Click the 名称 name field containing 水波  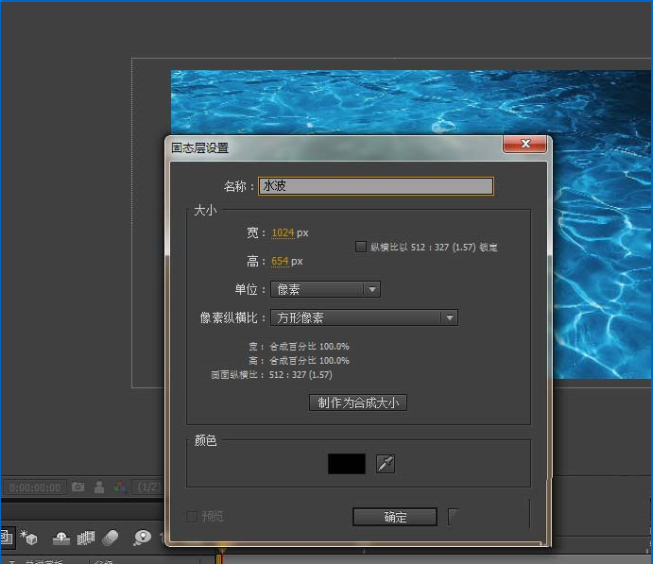pos(375,186)
